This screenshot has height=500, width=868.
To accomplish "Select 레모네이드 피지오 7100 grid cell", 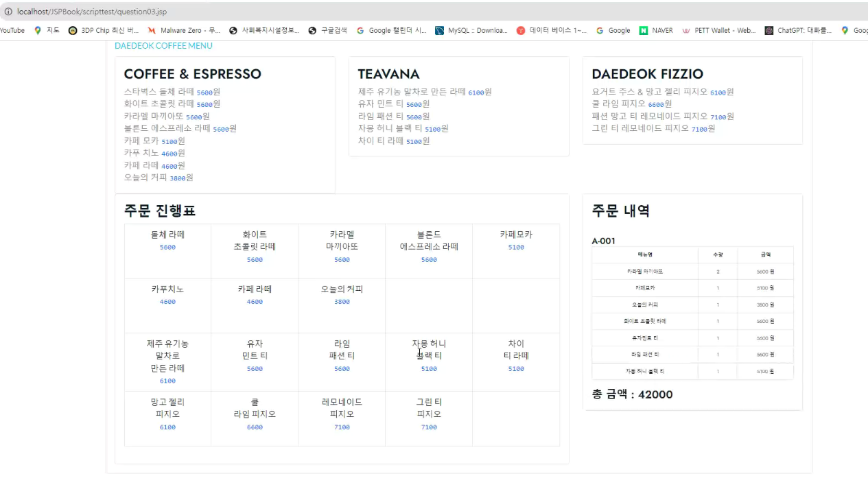I will [x=342, y=418].
